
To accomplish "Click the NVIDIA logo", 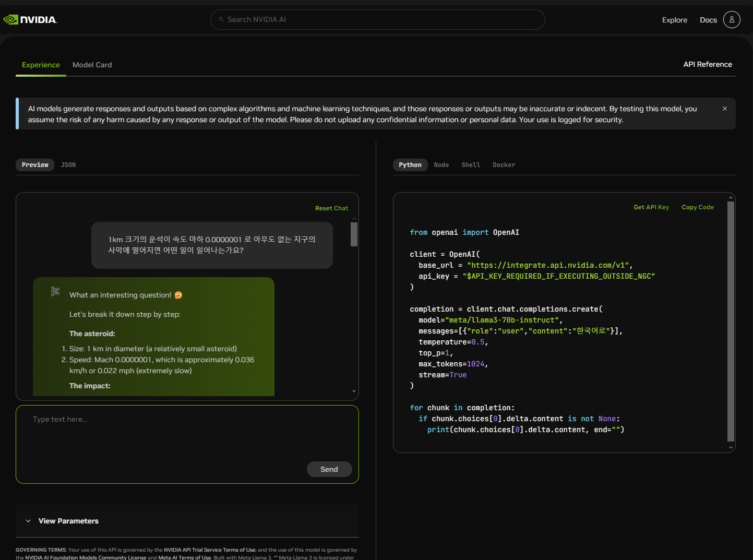I will pyautogui.click(x=30, y=20).
